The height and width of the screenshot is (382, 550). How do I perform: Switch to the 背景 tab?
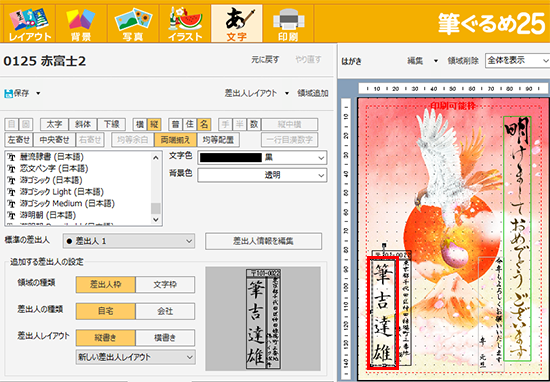81,24
